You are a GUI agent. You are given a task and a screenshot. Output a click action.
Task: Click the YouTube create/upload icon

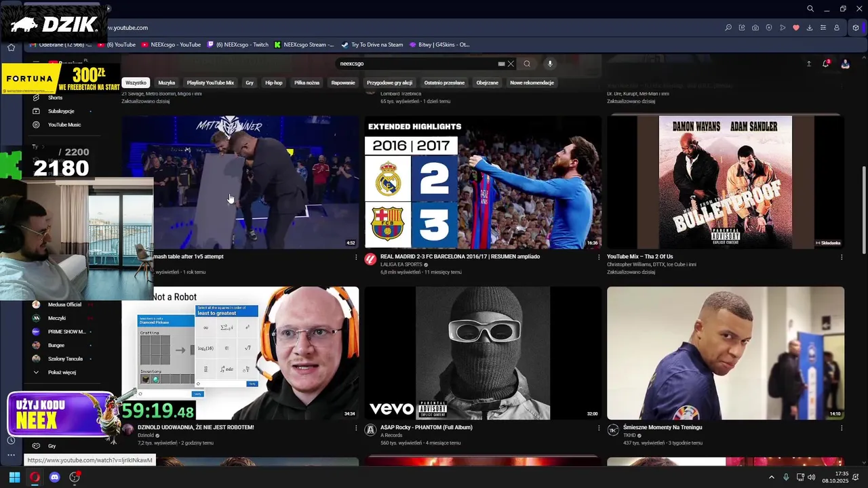click(808, 64)
